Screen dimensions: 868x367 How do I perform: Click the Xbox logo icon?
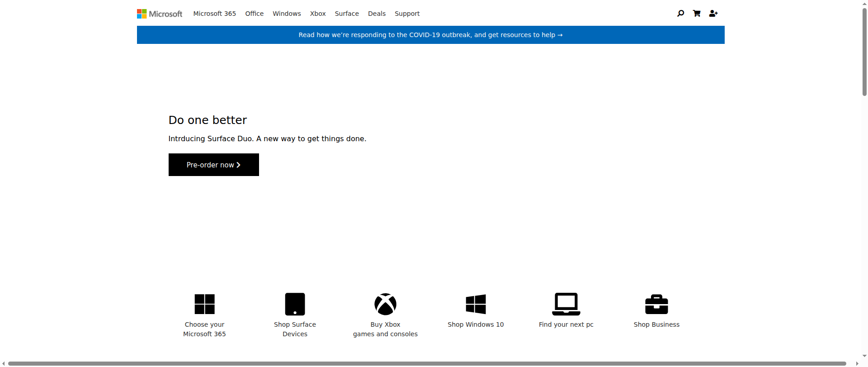click(385, 304)
